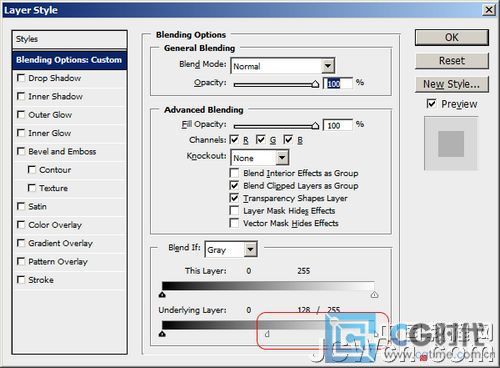The width and height of the screenshot is (500, 368).
Task: Enable Layer Mask Hides Effects
Action: point(234,210)
